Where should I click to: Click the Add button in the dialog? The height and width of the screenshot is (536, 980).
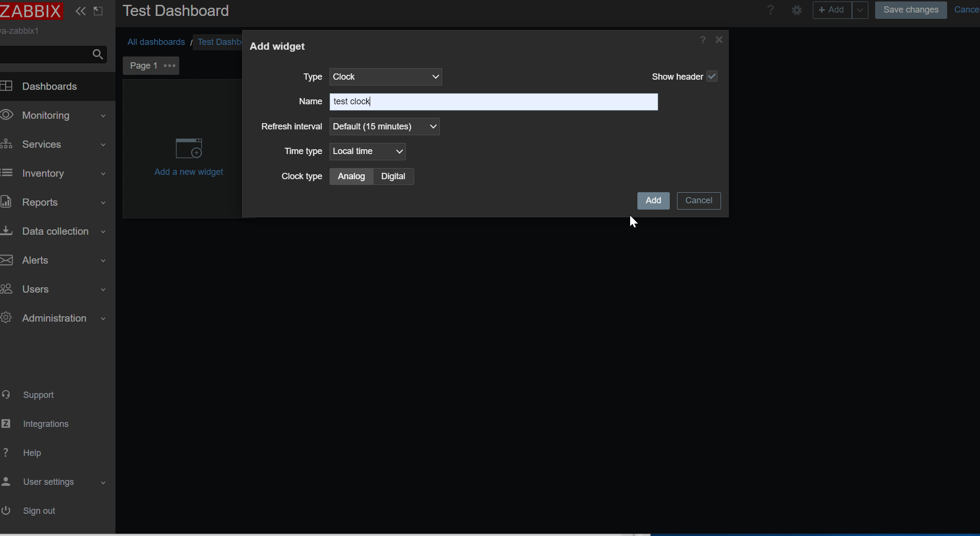(653, 200)
